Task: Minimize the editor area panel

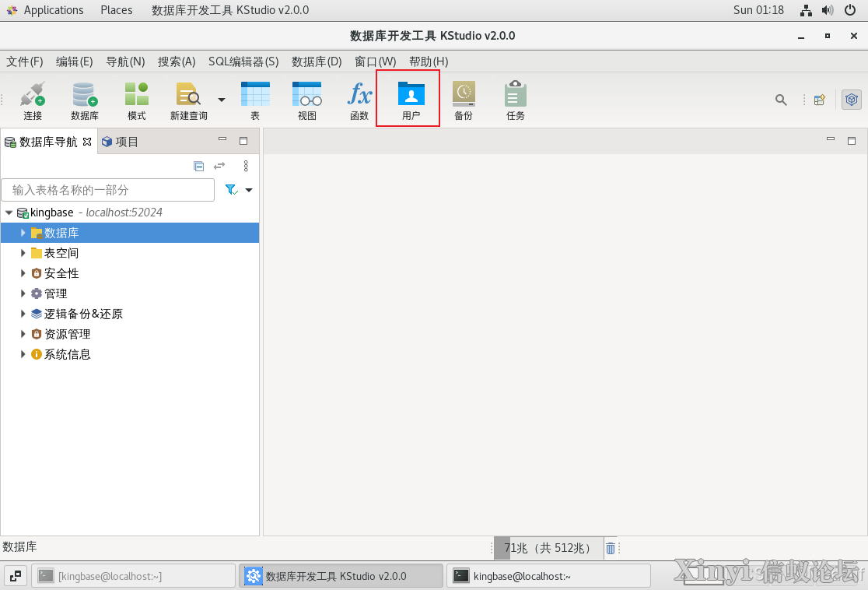Action: pyautogui.click(x=831, y=139)
